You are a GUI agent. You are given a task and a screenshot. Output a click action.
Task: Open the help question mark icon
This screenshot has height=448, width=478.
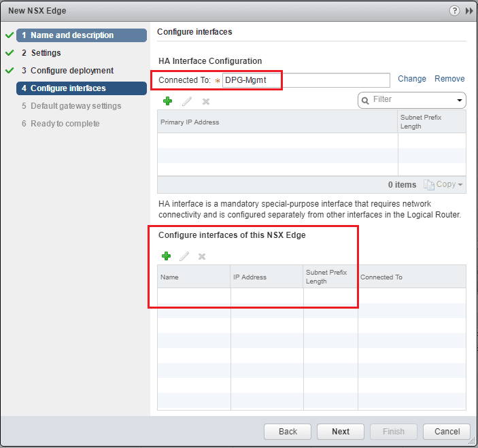pyautogui.click(x=454, y=11)
